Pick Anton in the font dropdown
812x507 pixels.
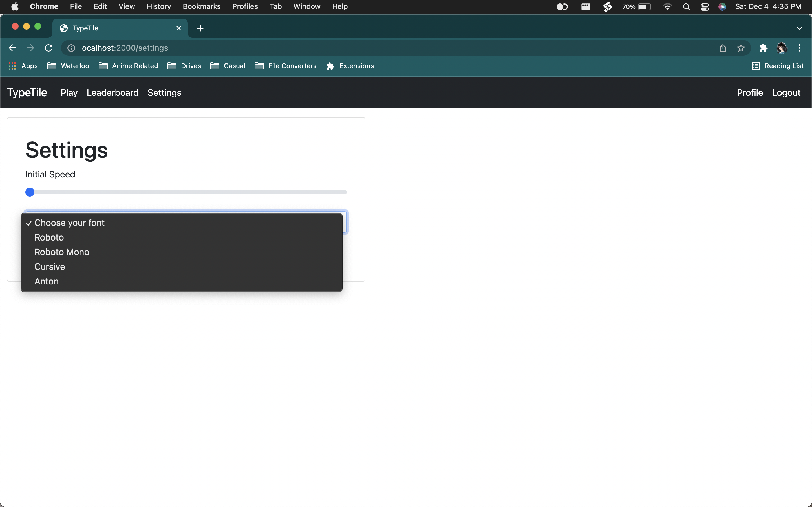(47, 281)
